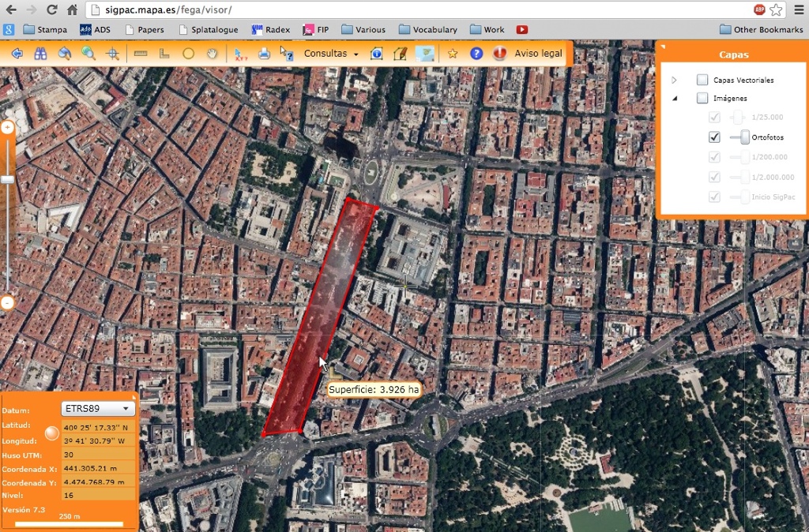Click the Ortofotos opacity slider handle
The image size is (809, 532).
coord(744,137)
